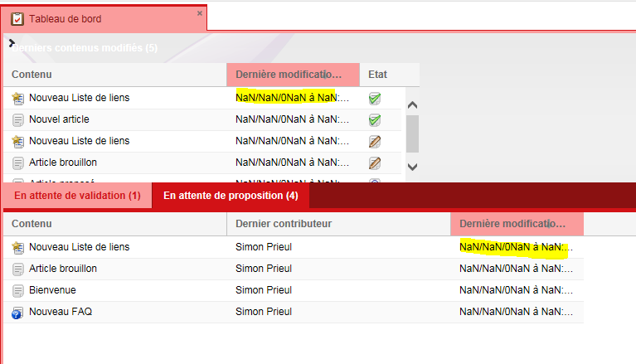Click the blue FAQ icon beside Nouveau FAQ
Screen dimensions: 636x364
[x=18, y=312]
